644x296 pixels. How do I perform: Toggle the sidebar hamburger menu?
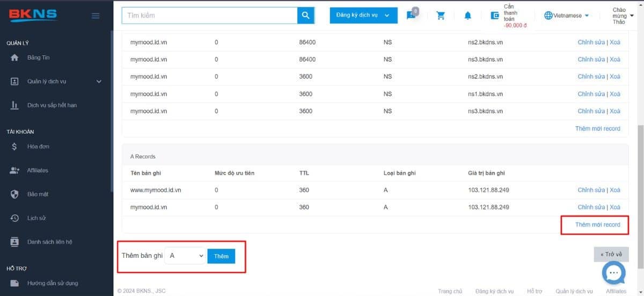[96, 16]
